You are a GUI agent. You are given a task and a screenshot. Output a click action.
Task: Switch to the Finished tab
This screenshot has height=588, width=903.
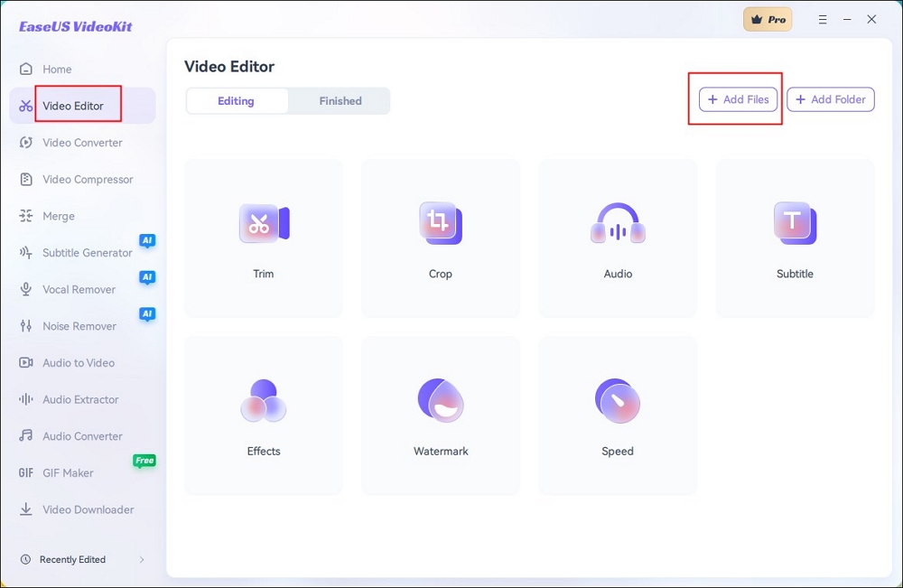coord(339,100)
